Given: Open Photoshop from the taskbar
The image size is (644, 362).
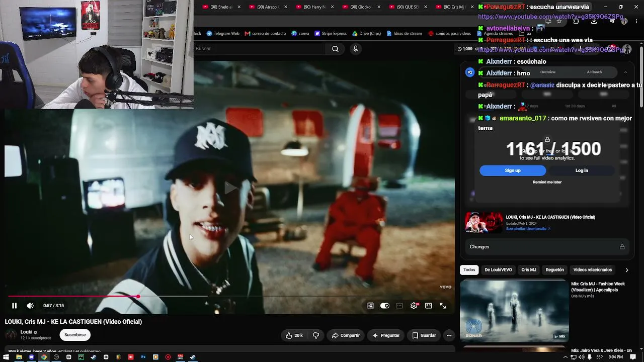Looking at the screenshot, I should (143, 357).
